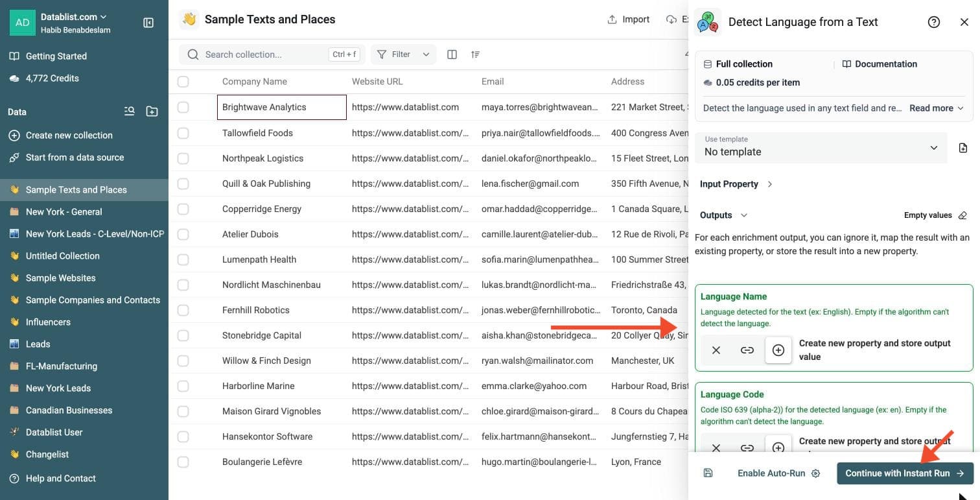Expand the Input Property section
980x500 pixels.
[736, 184]
